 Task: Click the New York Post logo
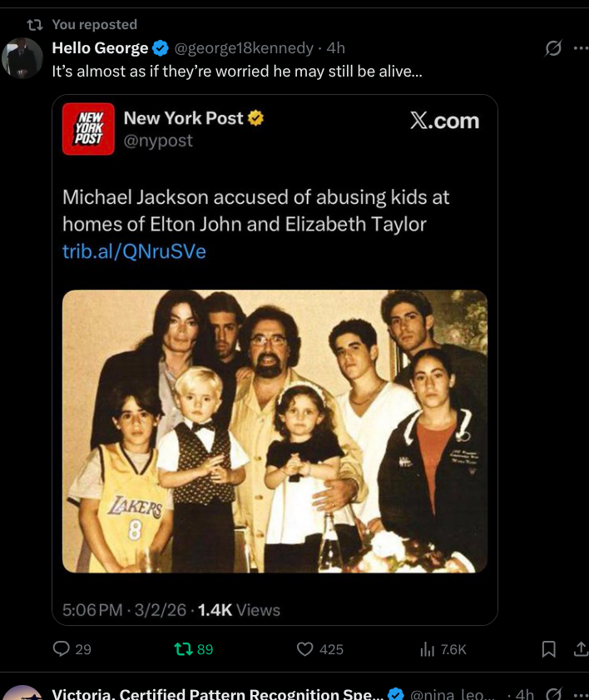[88, 131]
